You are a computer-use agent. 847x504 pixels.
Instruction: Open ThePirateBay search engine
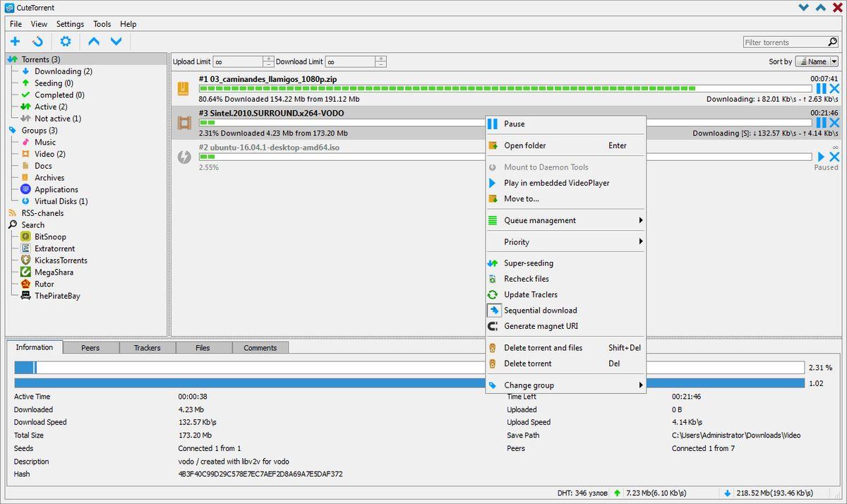pyautogui.click(x=58, y=296)
